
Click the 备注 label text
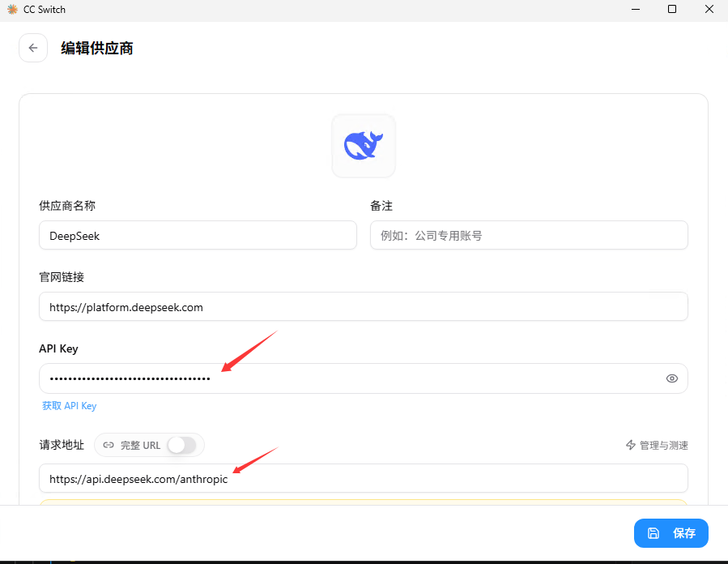coord(381,206)
